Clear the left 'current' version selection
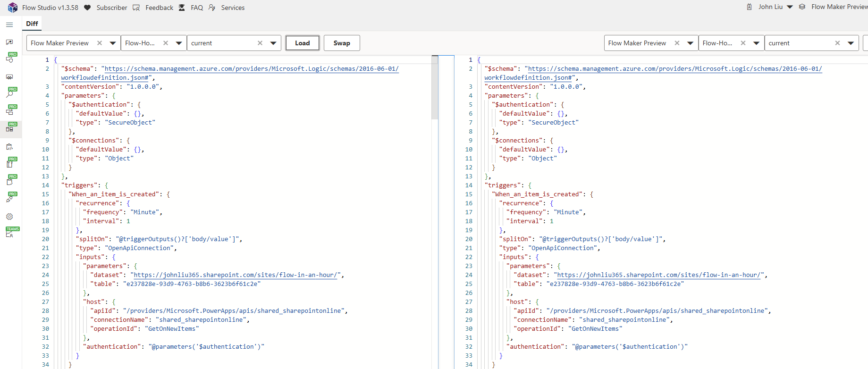This screenshot has height=369, width=868. pos(260,43)
